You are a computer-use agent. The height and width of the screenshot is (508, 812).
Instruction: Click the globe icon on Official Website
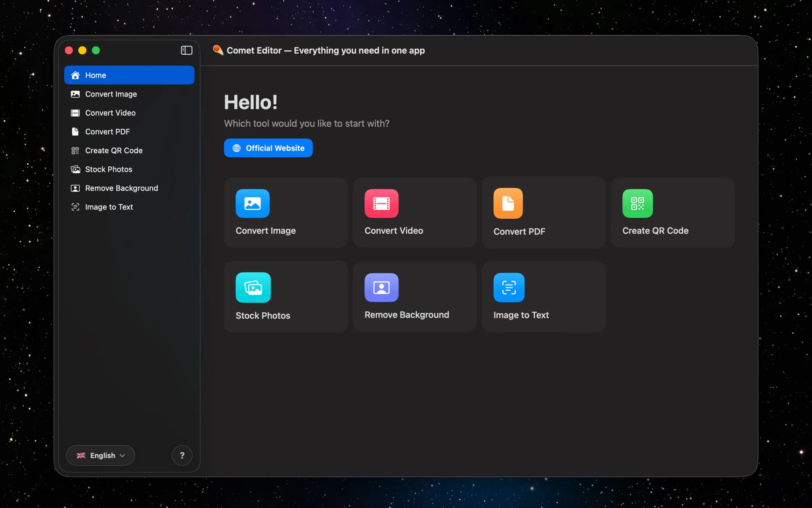pos(237,148)
